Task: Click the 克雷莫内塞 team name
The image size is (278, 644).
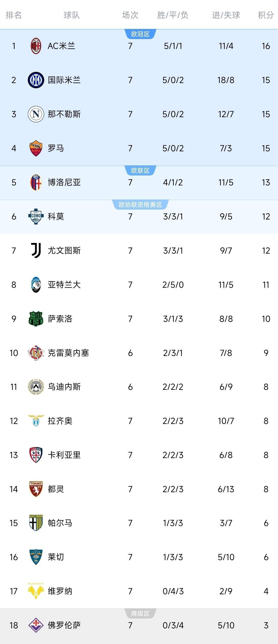Action: tap(68, 353)
